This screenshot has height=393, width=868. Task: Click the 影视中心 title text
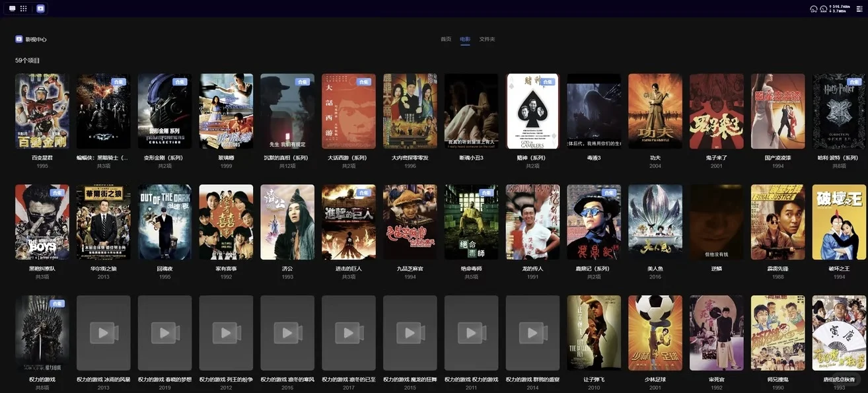coord(36,40)
